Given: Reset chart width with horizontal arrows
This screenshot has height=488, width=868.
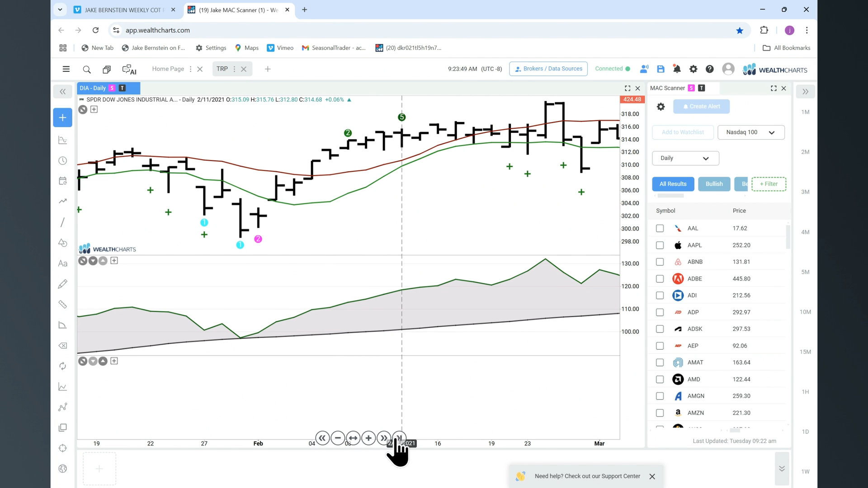Looking at the screenshot, I should coord(353,438).
